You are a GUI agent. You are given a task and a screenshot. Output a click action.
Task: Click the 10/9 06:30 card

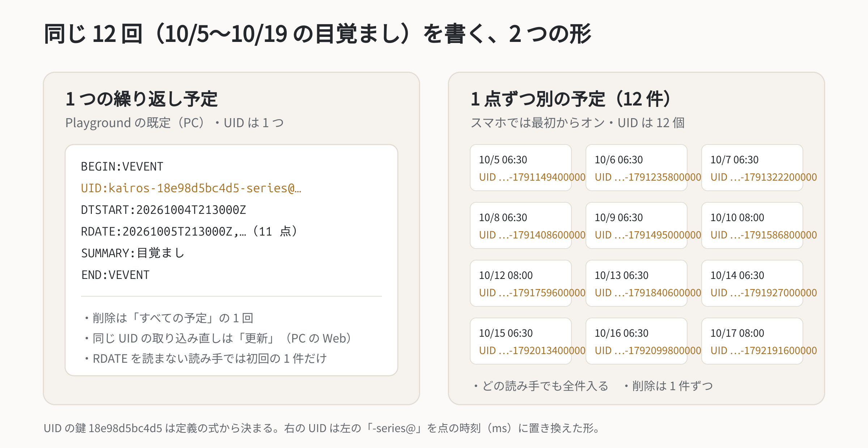coord(637,225)
